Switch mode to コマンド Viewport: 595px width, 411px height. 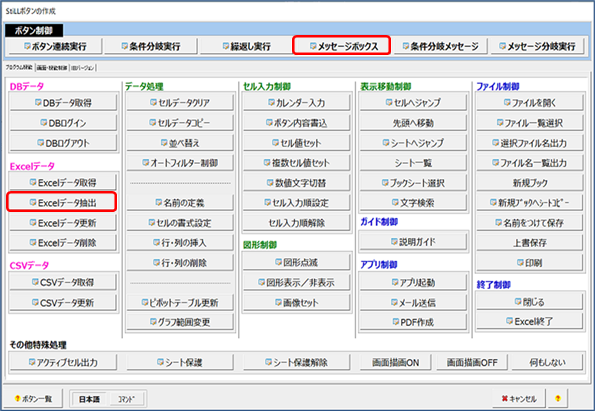[126, 399]
